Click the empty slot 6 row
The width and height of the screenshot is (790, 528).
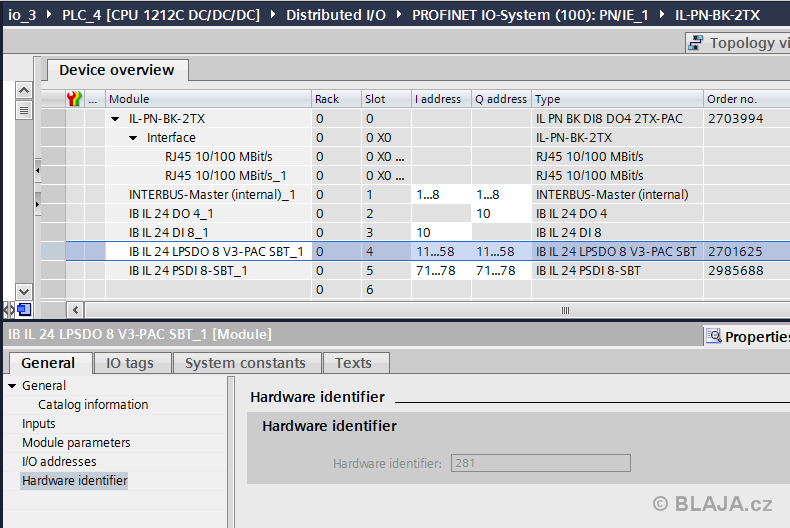tap(415, 290)
